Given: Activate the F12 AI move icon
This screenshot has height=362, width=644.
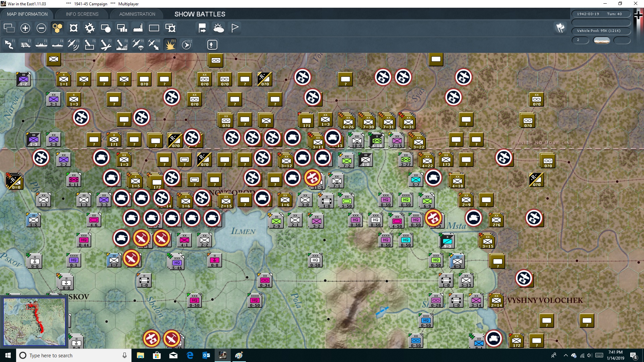Looking at the screenshot, I should tap(186, 44).
